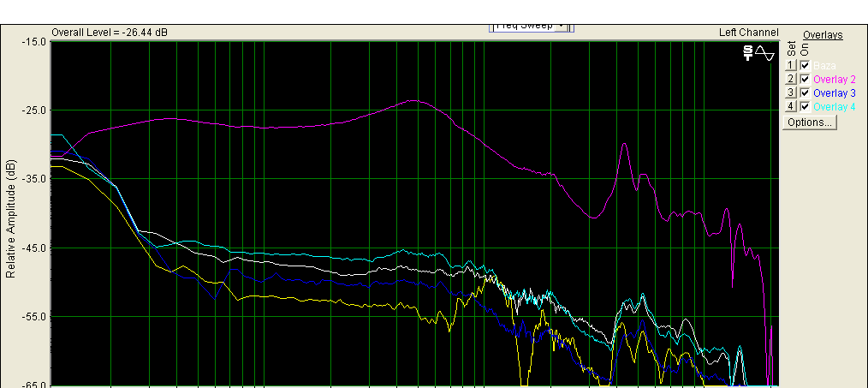868x388 pixels.
Task: Click the -25.0 axis value
Action: (x=34, y=110)
